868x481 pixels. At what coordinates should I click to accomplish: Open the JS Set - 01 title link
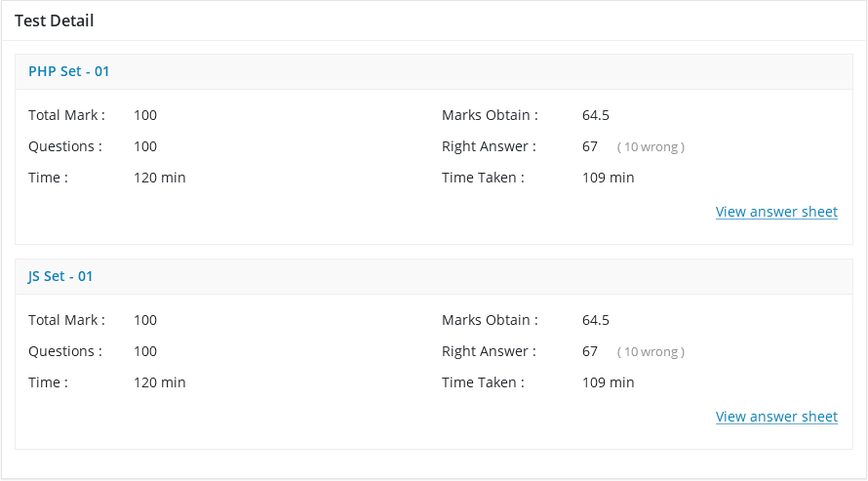pyautogui.click(x=60, y=276)
